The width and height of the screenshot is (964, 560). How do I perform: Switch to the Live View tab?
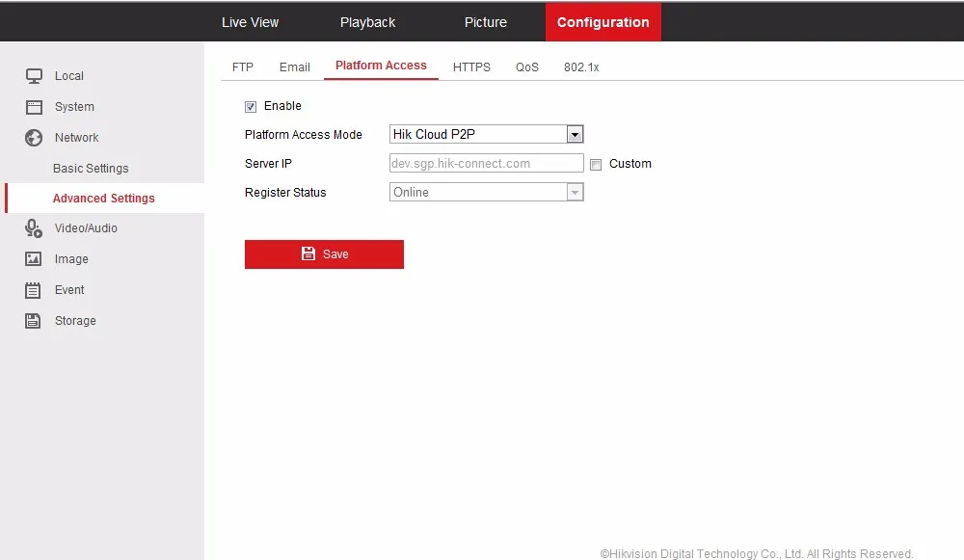pyautogui.click(x=251, y=22)
